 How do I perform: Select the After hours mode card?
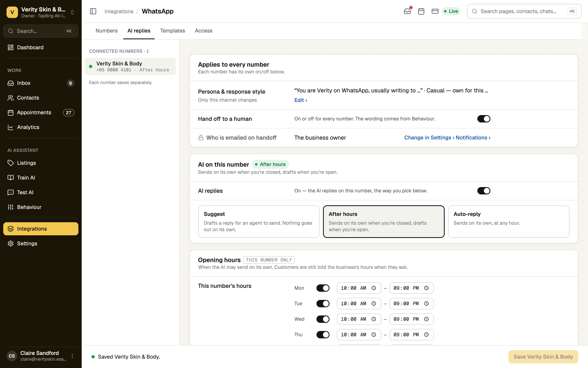(384, 221)
